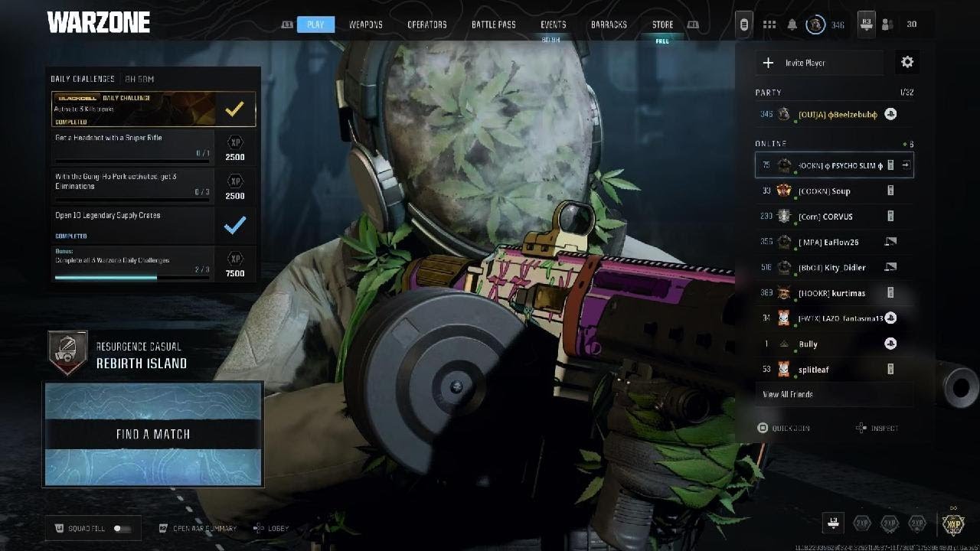
Task: Click QUICK JOIN prompt
Action: [x=783, y=429]
